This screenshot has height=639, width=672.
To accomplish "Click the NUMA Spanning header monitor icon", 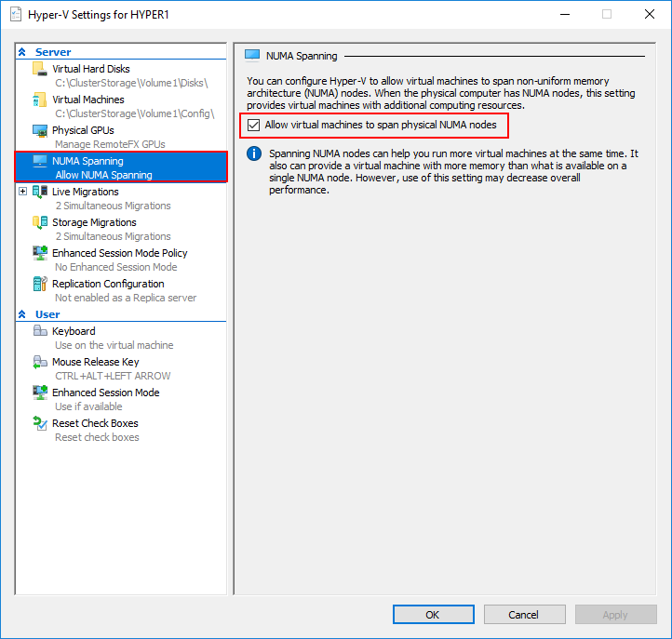I will coord(252,56).
